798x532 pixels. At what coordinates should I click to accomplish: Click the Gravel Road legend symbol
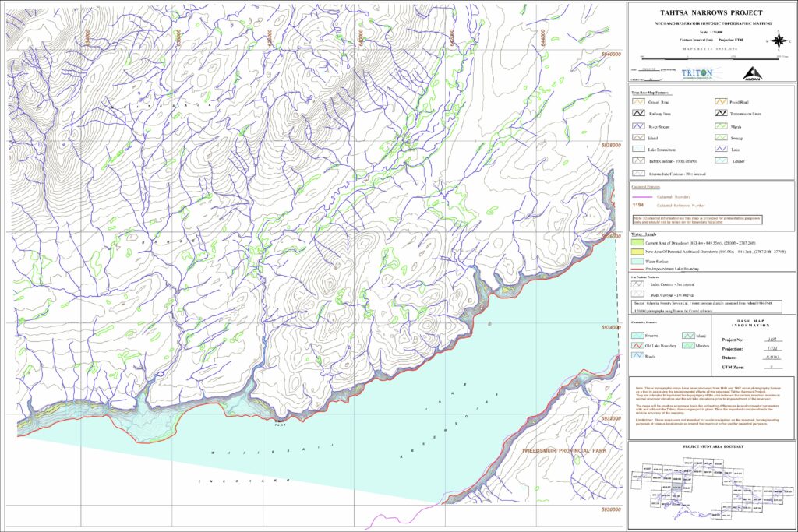[x=637, y=101]
